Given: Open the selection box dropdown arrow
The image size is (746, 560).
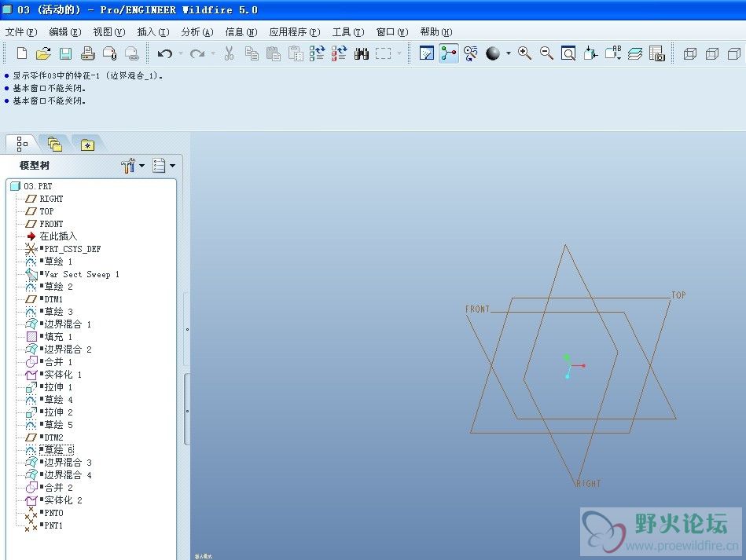Looking at the screenshot, I should point(399,53).
